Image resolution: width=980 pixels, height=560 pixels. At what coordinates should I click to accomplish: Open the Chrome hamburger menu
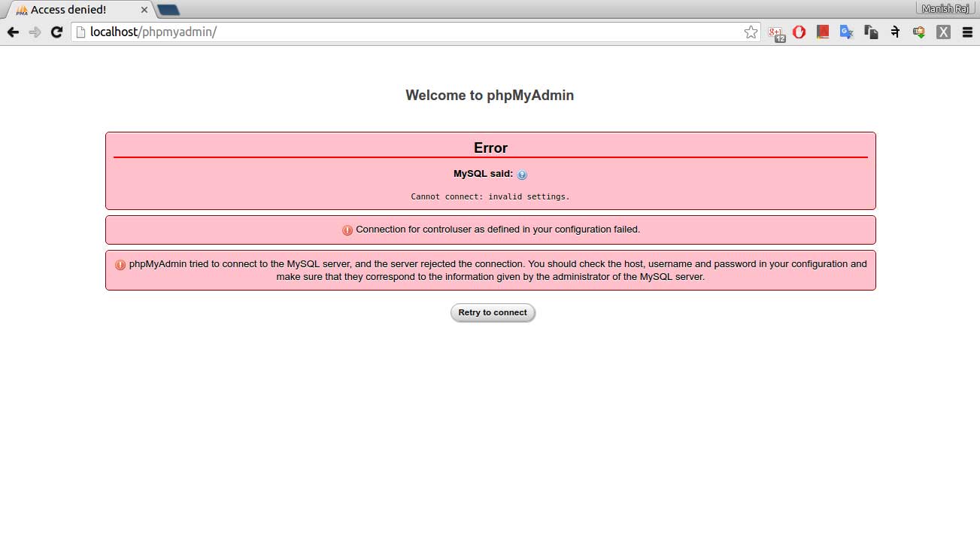point(967,32)
